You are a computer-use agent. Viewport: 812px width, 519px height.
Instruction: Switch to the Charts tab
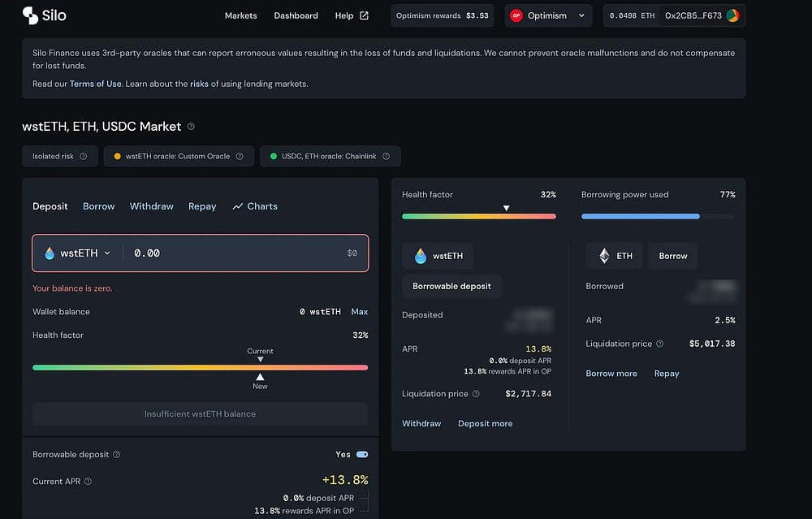[255, 206]
